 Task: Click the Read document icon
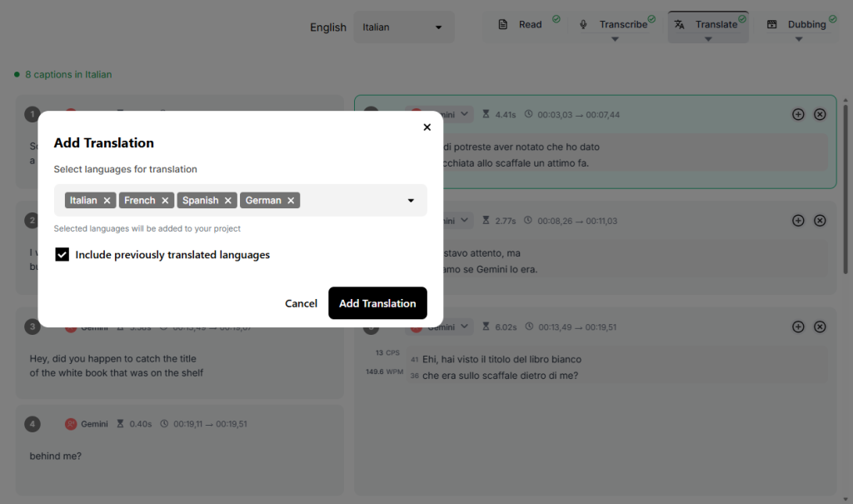pos(505,23)
